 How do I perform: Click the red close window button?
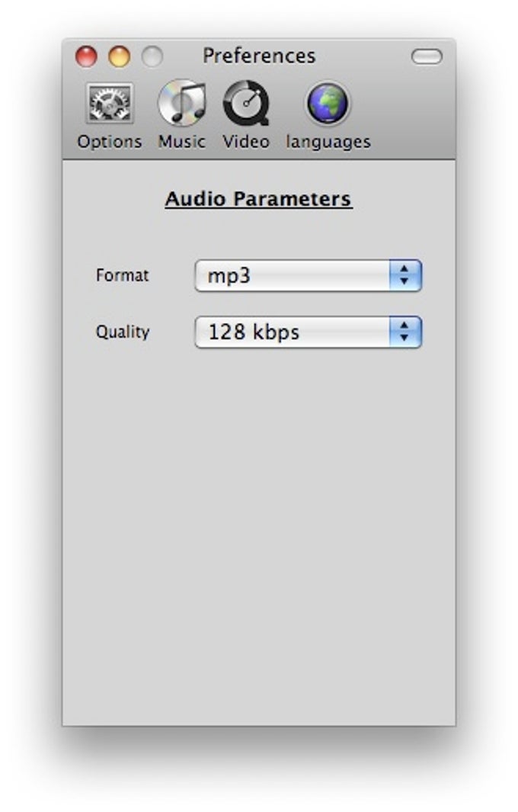(x=86, y=56)
